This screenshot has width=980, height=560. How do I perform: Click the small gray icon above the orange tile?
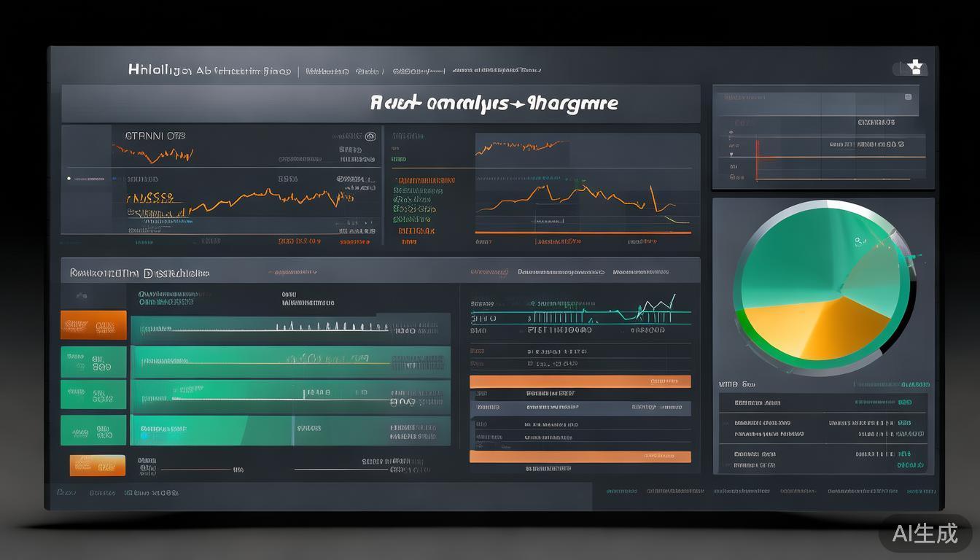(82, 295)
